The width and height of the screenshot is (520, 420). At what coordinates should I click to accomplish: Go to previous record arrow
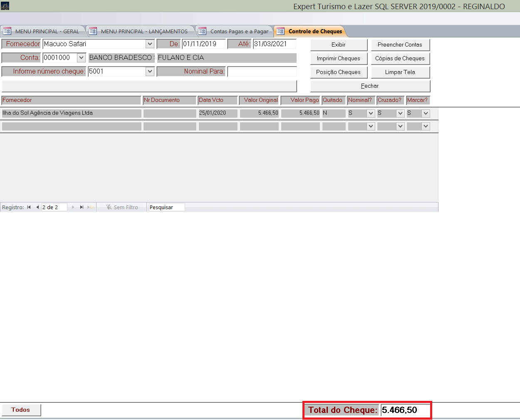[37, 207]
